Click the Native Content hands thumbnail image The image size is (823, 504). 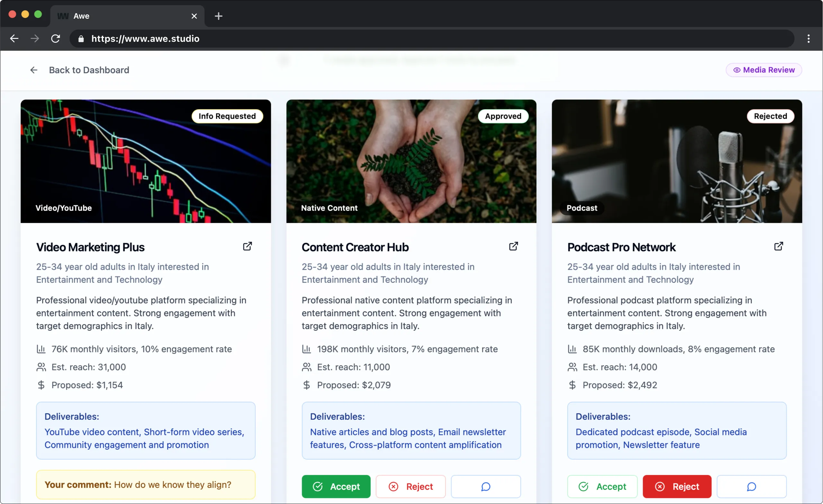(411, 161)
